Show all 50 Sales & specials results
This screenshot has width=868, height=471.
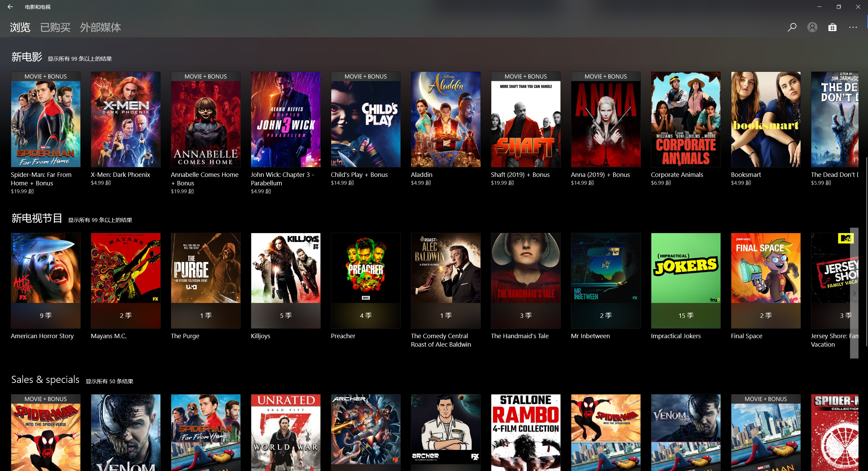[109, 382]
